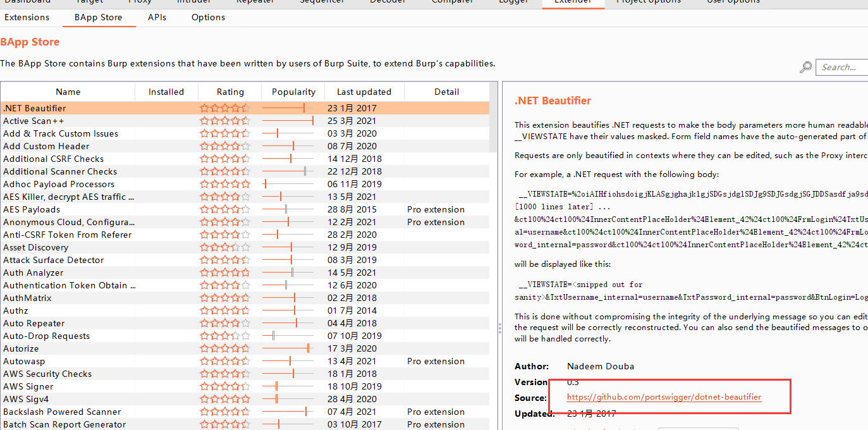
Task: Select Additional Scanner Checks extension
Action: [x=245, y=171]
